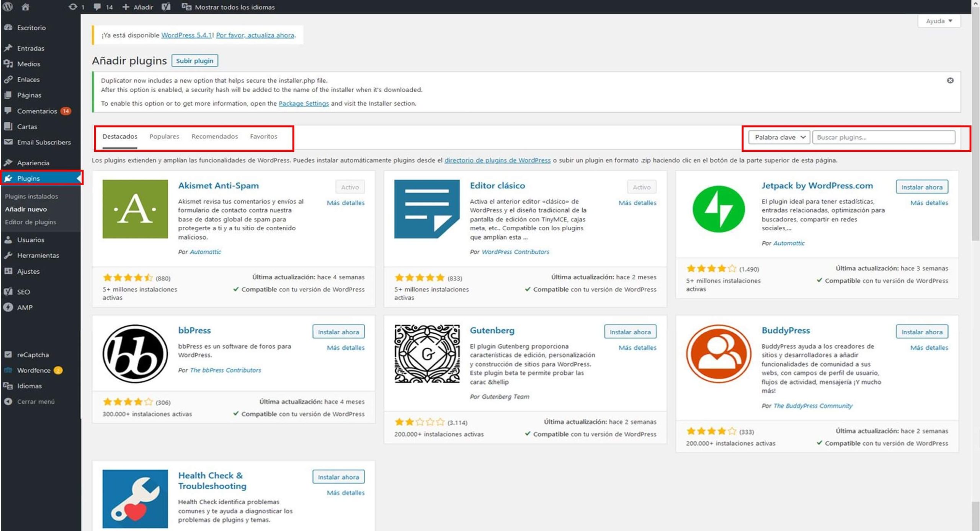Screen dimensions: 980x531
Task: Open Wordfence from the sidebar shield icon
Action: (x=9, y=370)
